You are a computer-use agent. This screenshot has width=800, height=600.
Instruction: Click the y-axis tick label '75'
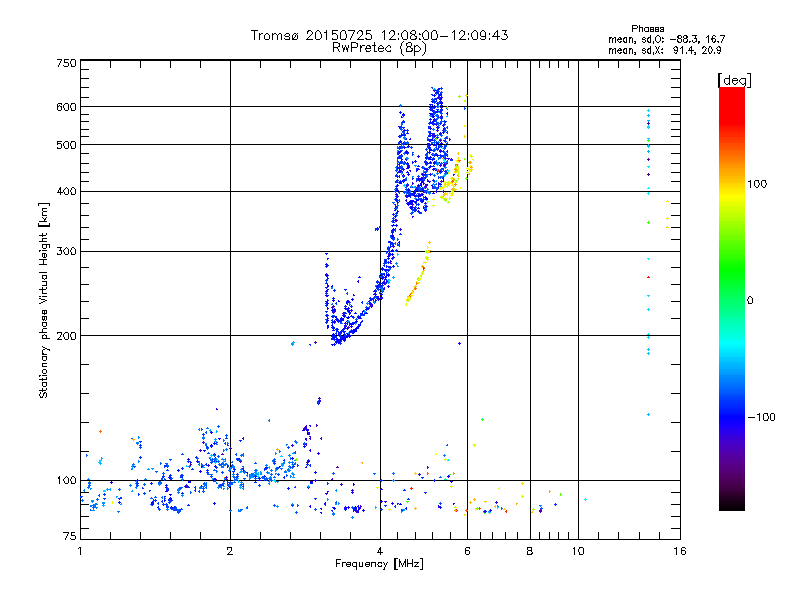pos(70,536)
